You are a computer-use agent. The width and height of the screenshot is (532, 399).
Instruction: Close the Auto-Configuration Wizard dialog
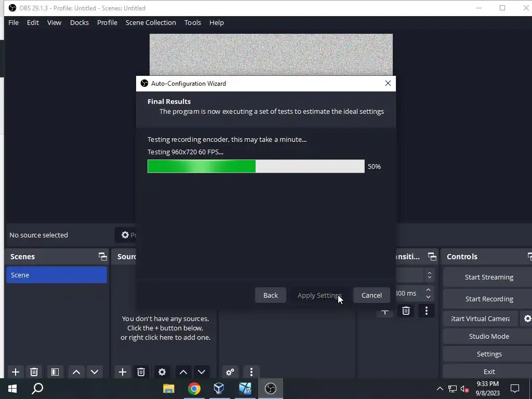click(x=388, y=84)
